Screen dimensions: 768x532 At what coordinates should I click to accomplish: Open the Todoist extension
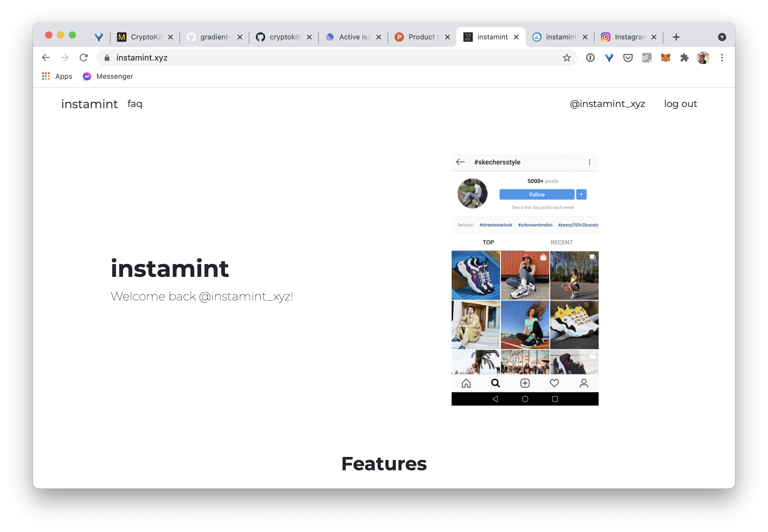[x=646, y=57]
